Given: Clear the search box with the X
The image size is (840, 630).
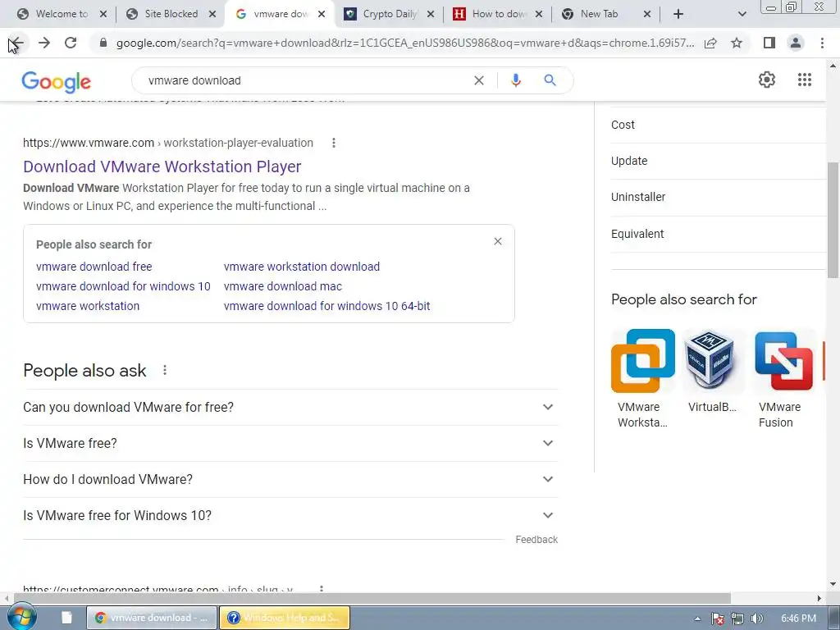Looking at the screenshot, I should (479, 80).
